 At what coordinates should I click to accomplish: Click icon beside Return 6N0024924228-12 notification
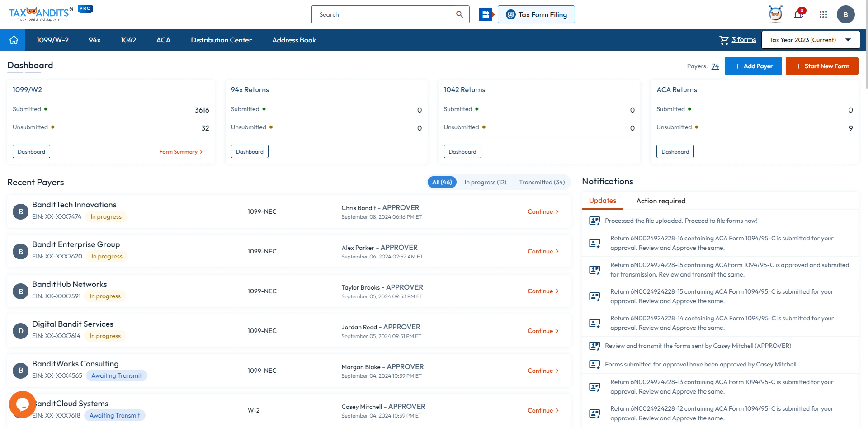(x=594, y=413)
